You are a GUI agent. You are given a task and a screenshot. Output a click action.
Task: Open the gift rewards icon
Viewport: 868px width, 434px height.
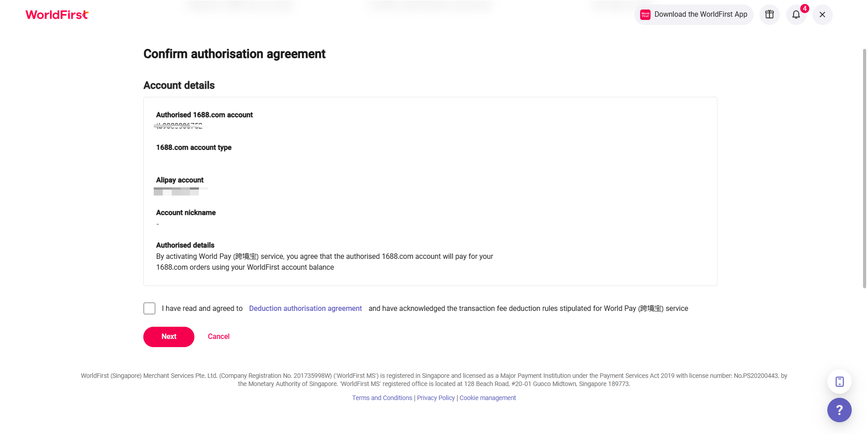[769, 14]
